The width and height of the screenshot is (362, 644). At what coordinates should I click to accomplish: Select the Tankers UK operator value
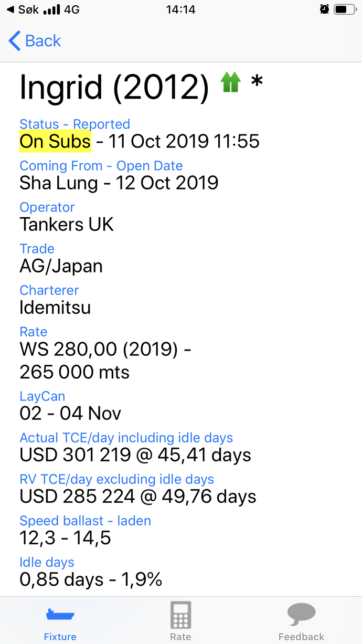pyautogui.click(x=67, y=225)
